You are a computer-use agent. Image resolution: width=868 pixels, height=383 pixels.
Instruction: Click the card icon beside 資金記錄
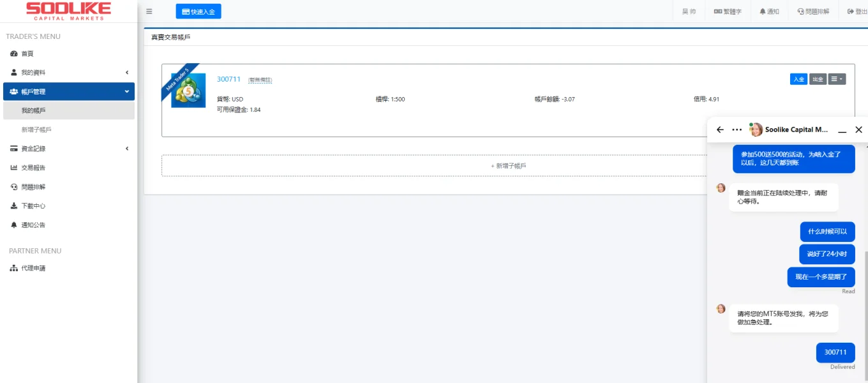[14, 149]
